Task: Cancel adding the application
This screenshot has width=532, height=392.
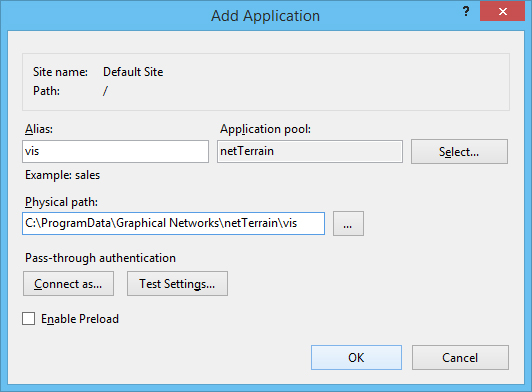Action: click(460, 357)
